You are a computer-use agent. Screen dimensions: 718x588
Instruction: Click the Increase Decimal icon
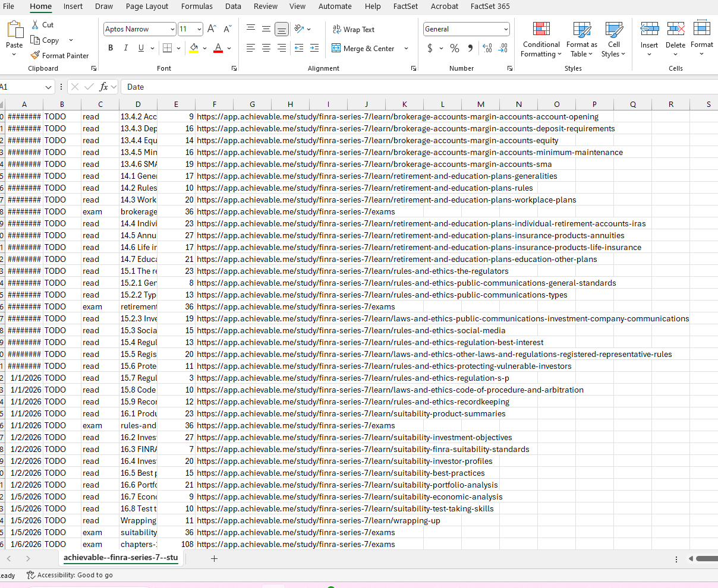click(x=487, y=48)
